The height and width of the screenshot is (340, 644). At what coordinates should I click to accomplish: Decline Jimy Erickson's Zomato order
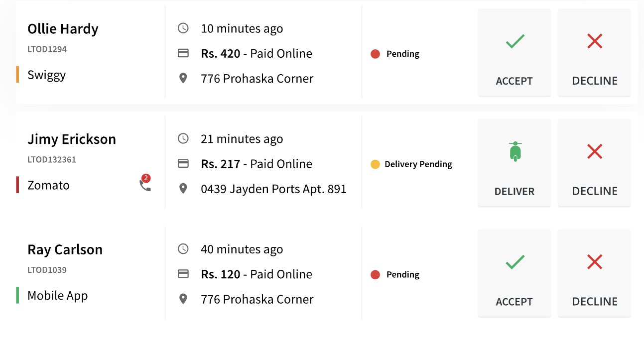pyautogui.click(x=594, y=163)
